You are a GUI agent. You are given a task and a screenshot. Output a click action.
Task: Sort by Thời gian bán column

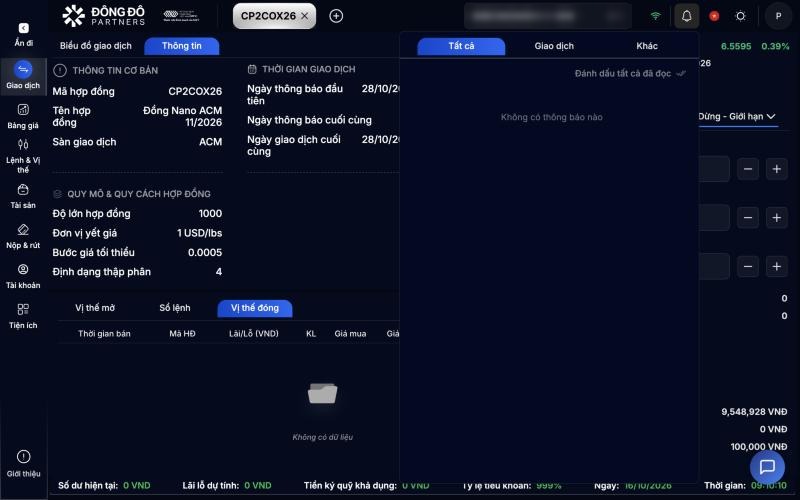[x=104, y=334]
